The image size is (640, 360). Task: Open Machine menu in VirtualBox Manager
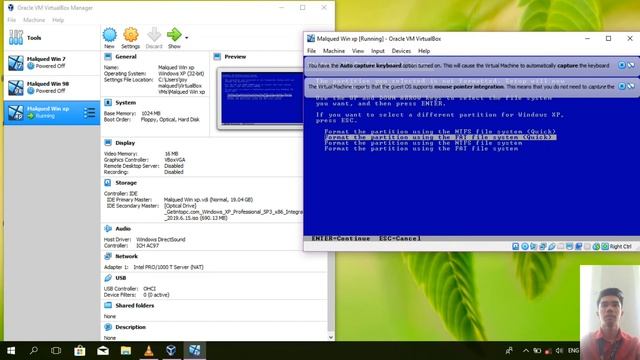click(34, 20)
